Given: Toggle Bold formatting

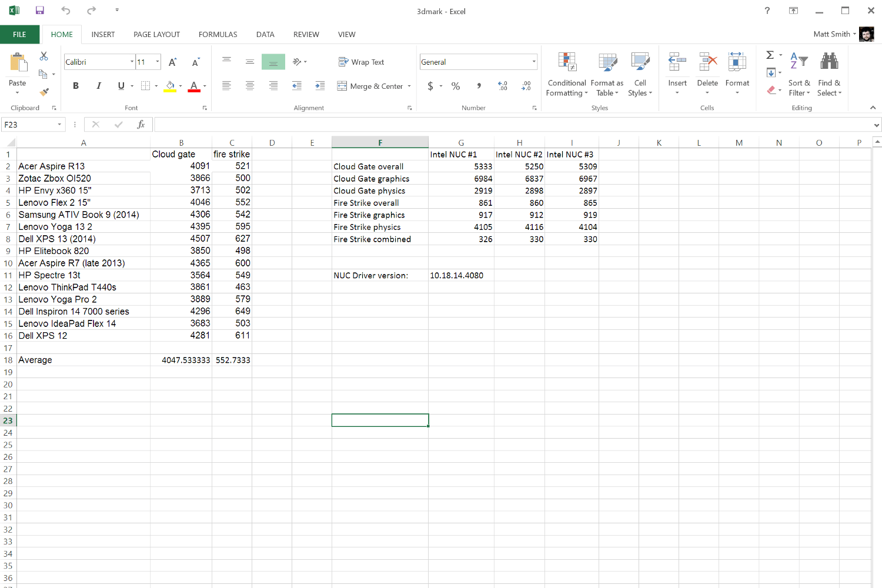Looking at the screenshot, I should pyautogui.click(x=76, y=86).
